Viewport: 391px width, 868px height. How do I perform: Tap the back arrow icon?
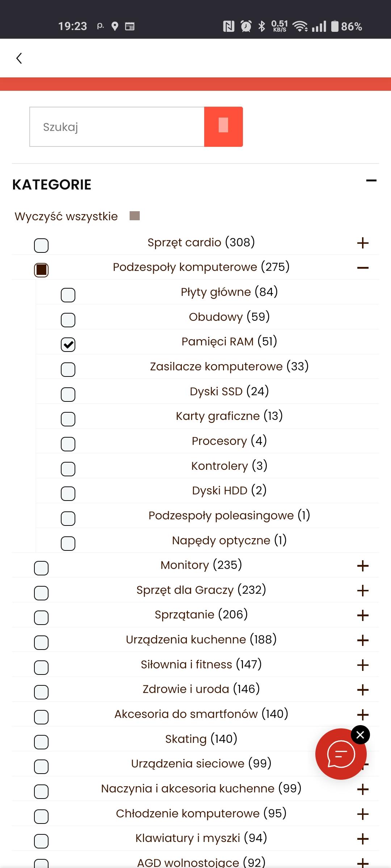click(19, 58)
